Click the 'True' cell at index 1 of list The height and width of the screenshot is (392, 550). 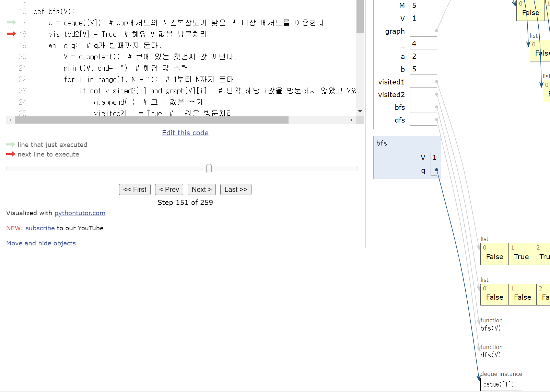[x=521, y=254]
